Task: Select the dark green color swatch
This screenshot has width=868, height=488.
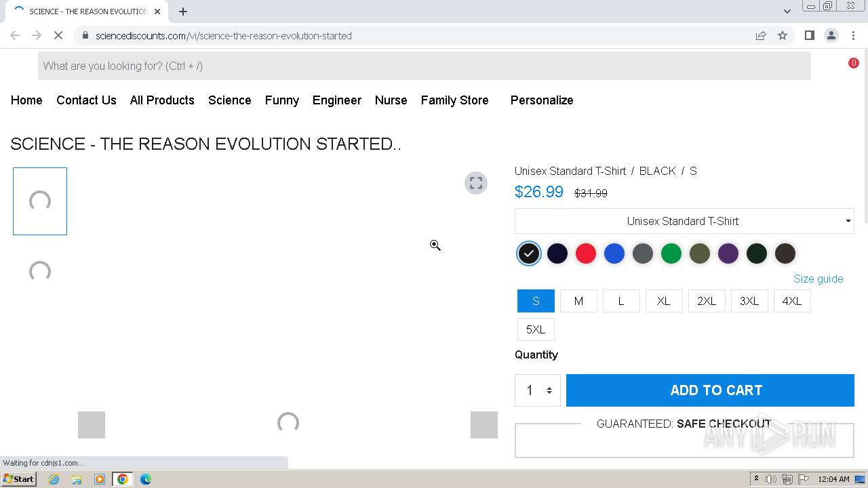Action: tap(757, 253)
